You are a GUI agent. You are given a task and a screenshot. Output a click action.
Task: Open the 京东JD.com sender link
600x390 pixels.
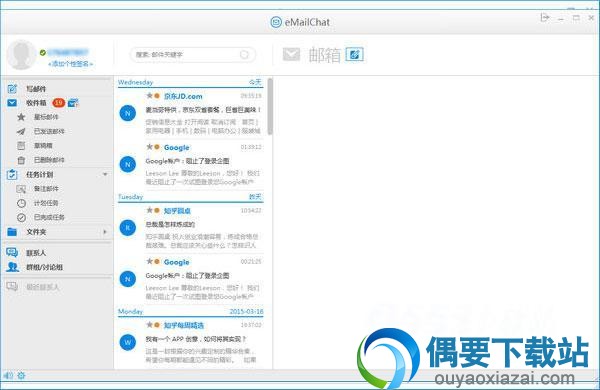(x=183, y=96)
